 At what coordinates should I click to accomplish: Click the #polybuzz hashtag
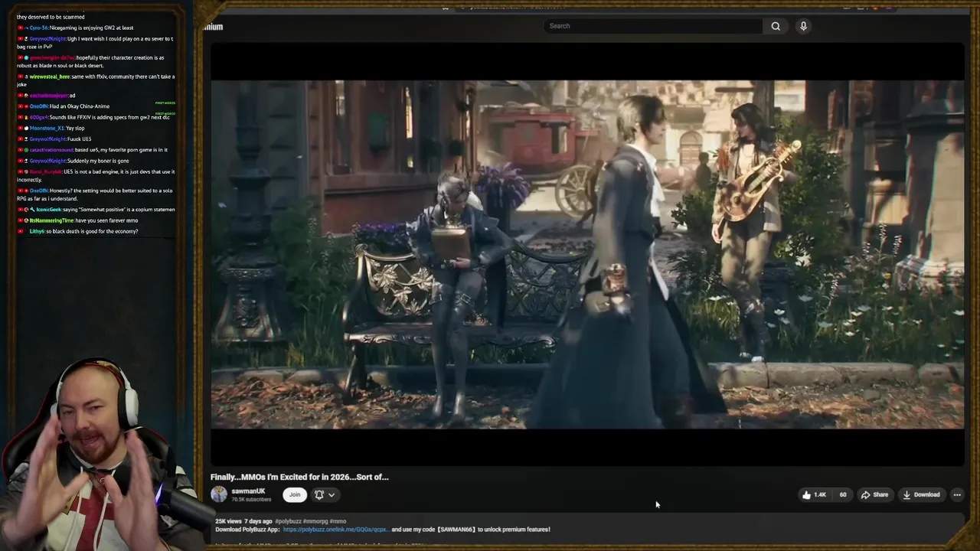pyautogui.click(x=288, y=521)
